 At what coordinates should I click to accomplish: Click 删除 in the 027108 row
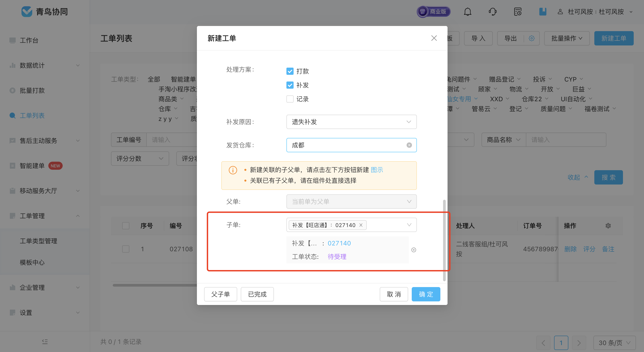(x=571, y=249)
